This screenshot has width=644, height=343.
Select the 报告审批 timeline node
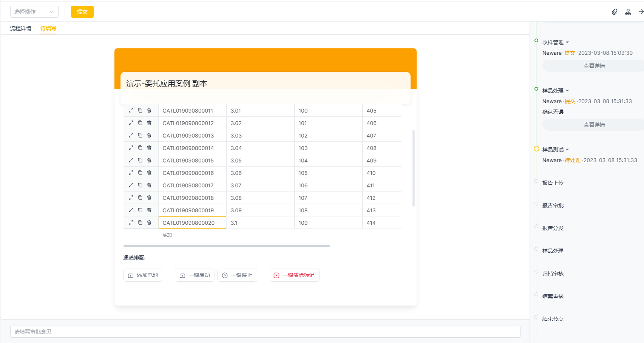(553, 205)
